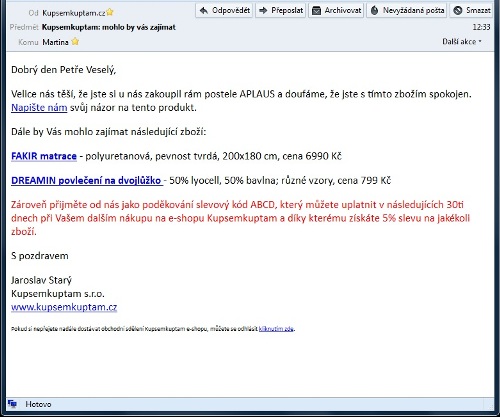Archive the message using Archivovat
500x417 pixels.
336,10
